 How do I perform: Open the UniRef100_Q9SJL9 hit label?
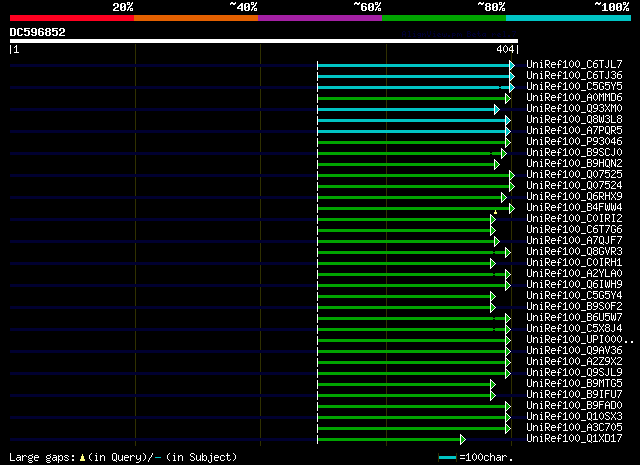(x=574, y=373)
